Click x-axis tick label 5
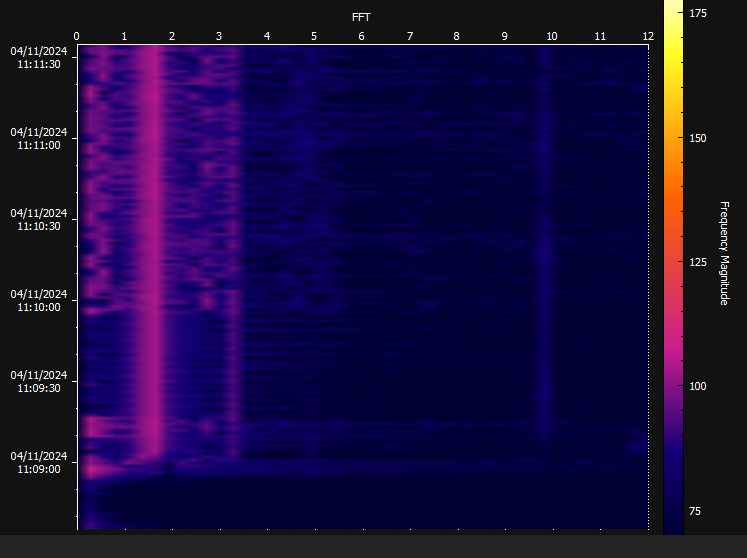Screen dimensions: 747x558 313,36
